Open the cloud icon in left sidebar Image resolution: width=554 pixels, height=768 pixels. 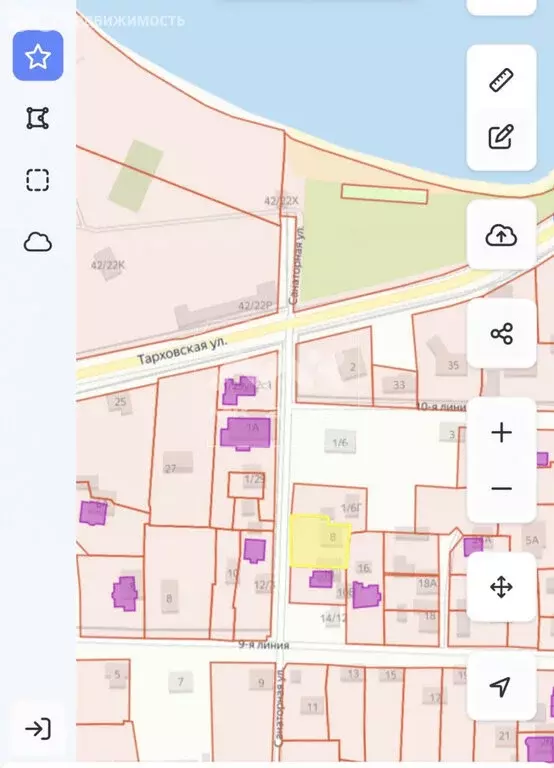tap(38, 242)
